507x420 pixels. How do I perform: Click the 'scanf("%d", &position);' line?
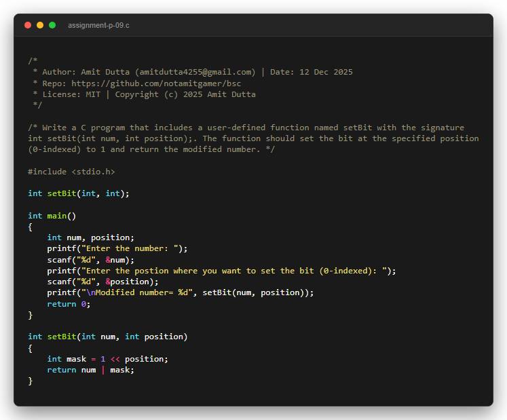pyautogui.click(x=102, y=282)
